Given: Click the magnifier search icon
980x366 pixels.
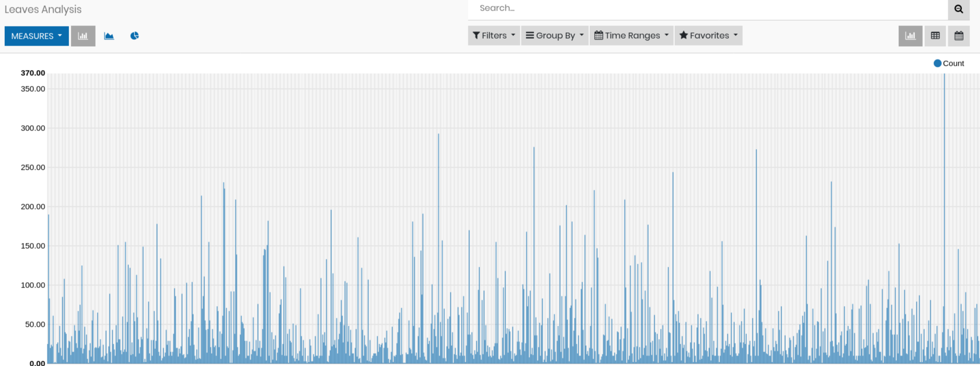Looking at the screenshot, I should point(958,9).
